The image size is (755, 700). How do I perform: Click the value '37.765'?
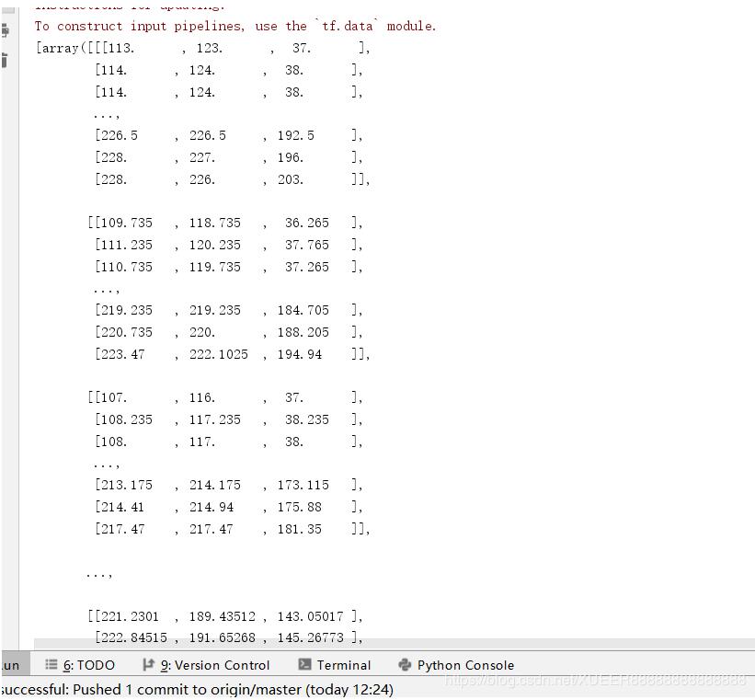click(307, 245)
